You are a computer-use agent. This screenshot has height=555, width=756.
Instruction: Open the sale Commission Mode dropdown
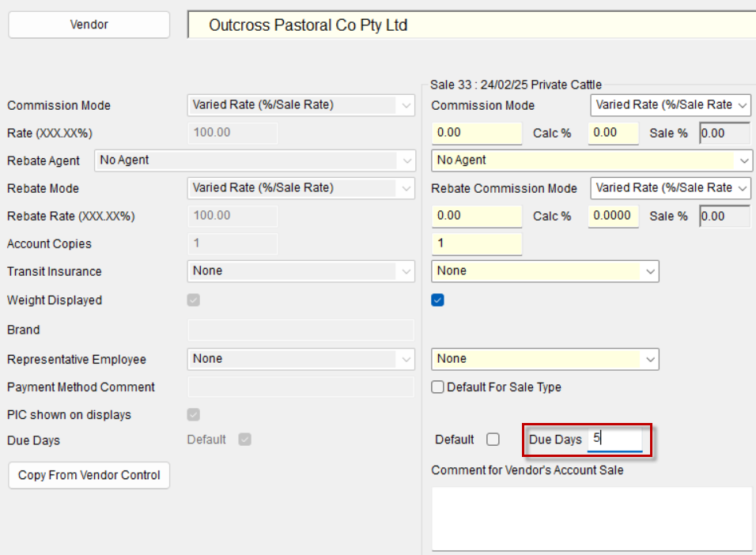[x=671, y=104]
